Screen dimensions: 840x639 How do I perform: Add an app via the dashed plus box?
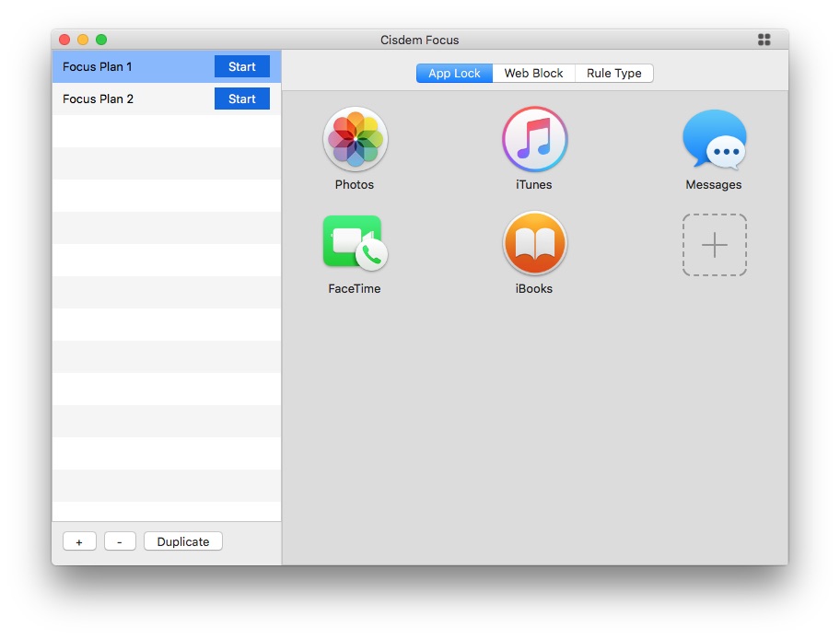[714, 245]
